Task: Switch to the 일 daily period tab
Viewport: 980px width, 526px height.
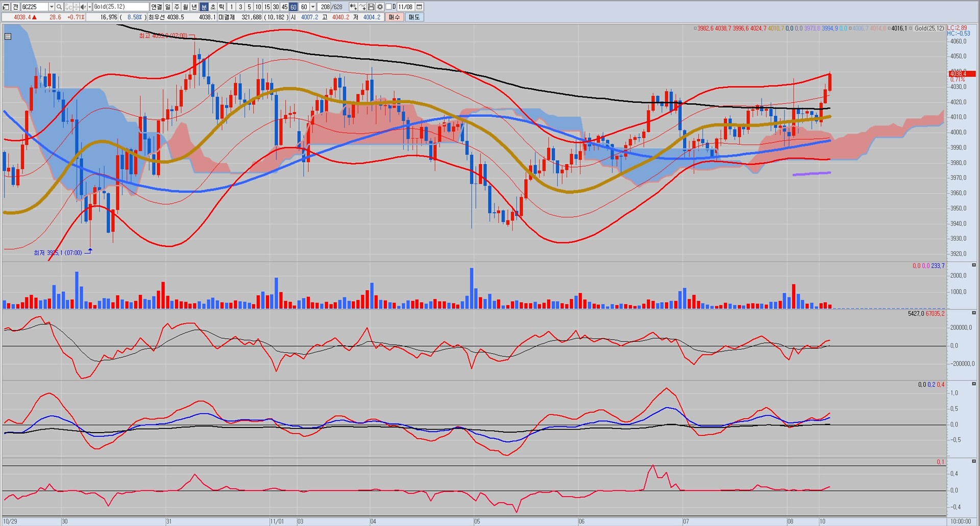Action: click(x=167, y=7)
